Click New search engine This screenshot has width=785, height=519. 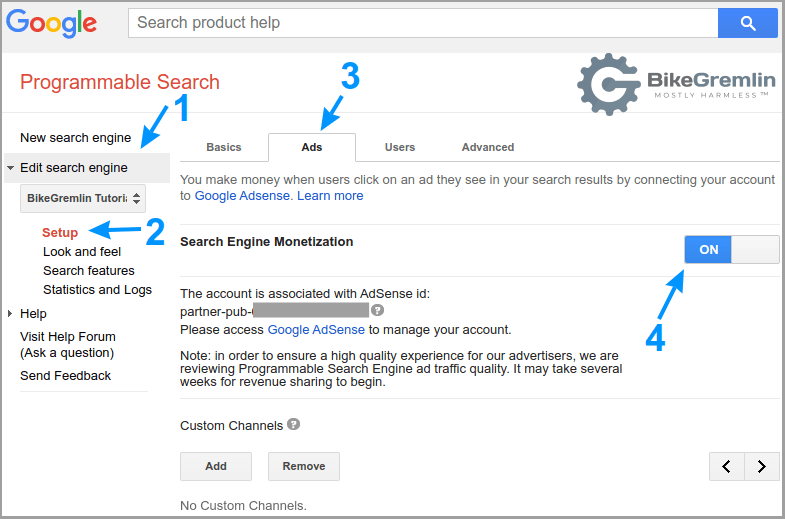[x=76, y=138]
